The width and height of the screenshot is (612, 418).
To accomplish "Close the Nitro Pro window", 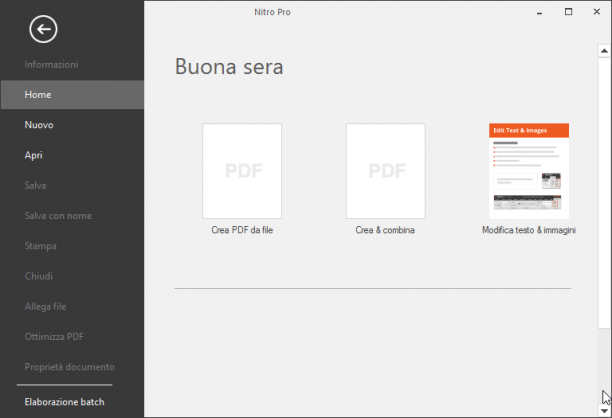I will point(596,12).
